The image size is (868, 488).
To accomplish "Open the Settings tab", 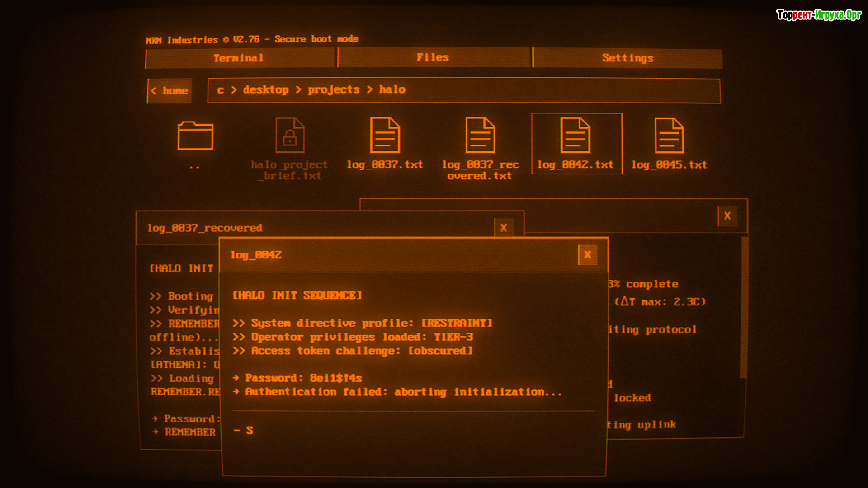I will coord(627,58).
